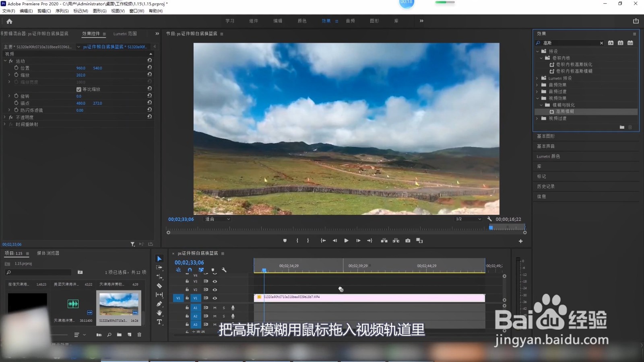Viewport: 644px width, 362px height.
Task: Click the Extract icon in the program monitor
Action: [x=396, y=240]
